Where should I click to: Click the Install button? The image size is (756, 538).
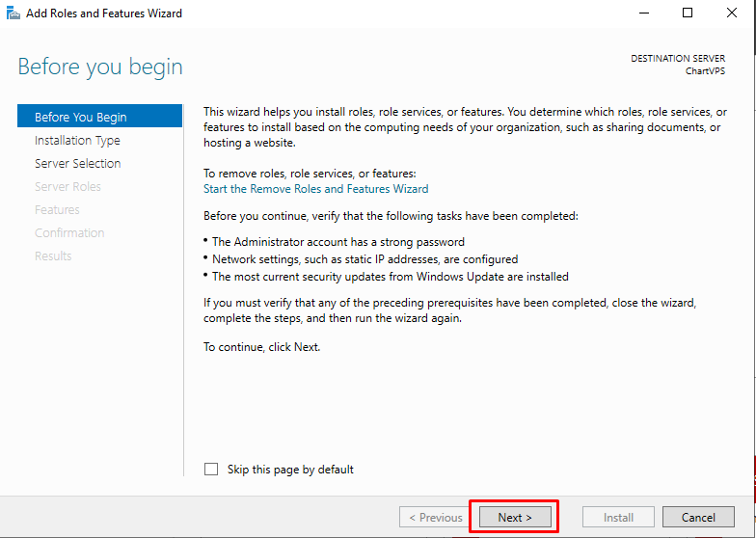(618, 518)
